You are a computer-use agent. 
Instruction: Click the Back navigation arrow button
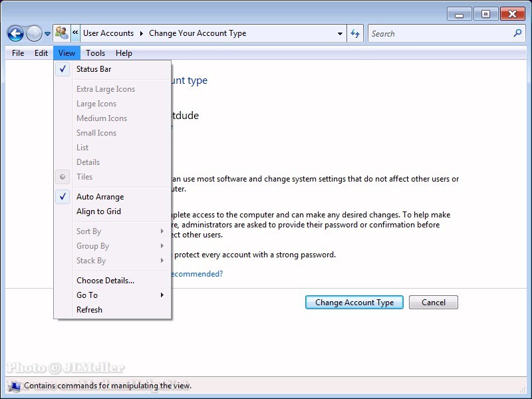(x=15, y=33)
